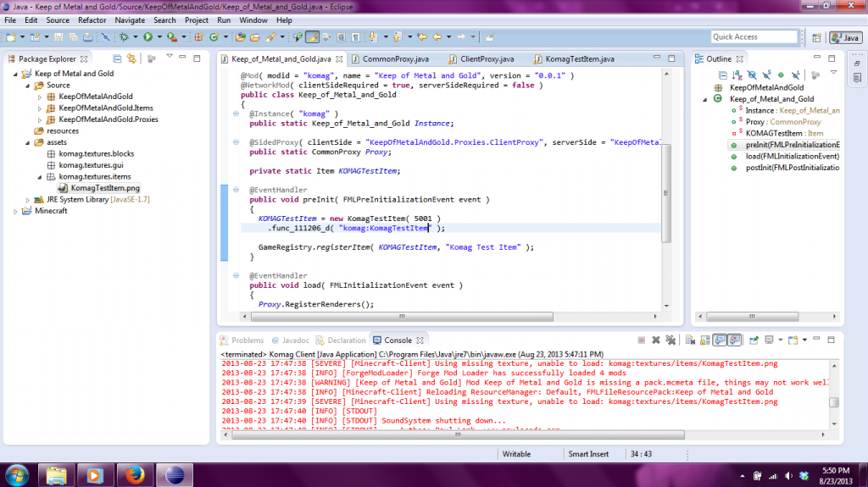Toggle Mark Occurrences in toolbar
Viewport: 868px width, 487px height.
[312, 37]
